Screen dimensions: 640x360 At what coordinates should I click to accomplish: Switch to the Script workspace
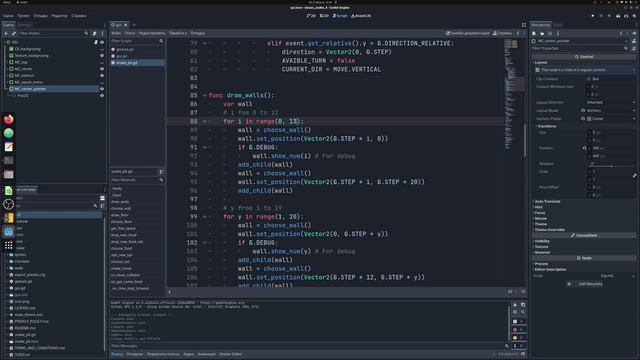tap(340, 16)
